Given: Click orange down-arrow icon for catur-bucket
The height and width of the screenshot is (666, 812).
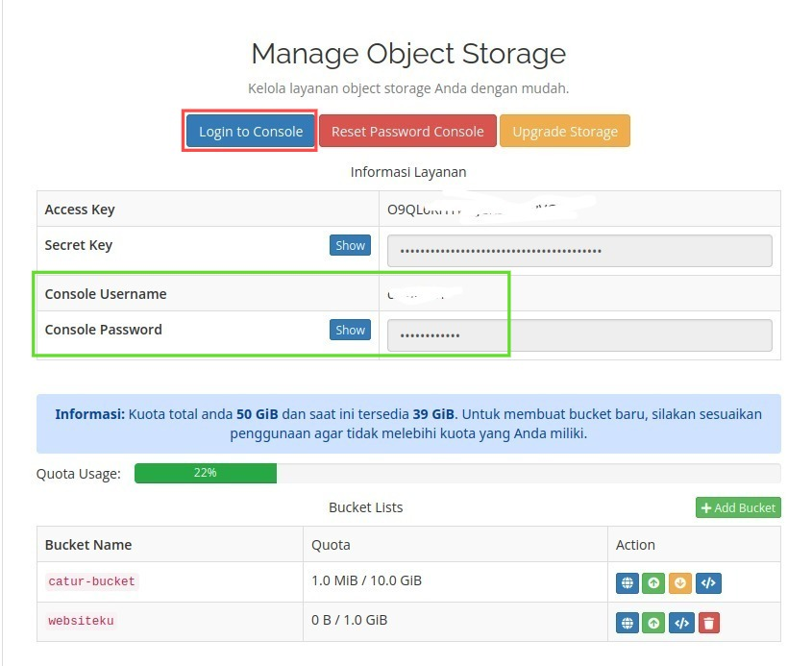Looking at the screenshot, I should click(680, 582).
